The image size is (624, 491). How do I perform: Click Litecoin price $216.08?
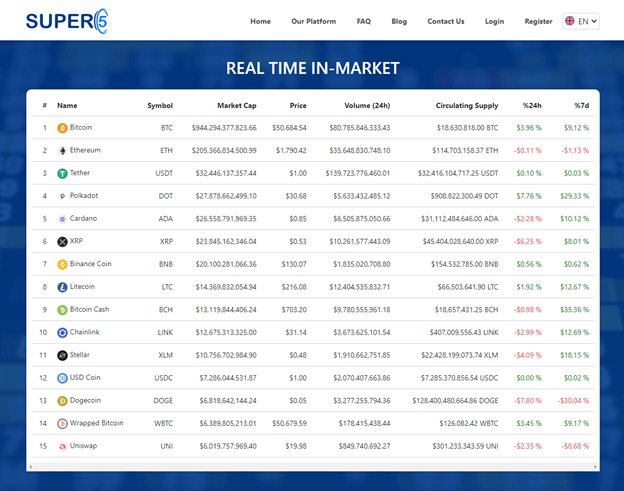pyautogui.click(x=294, y=287)
